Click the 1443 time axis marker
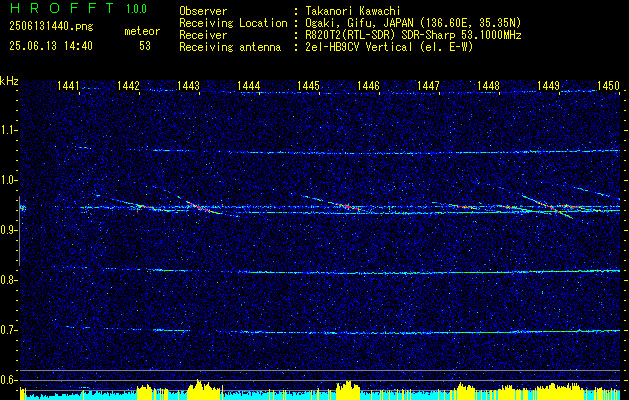 pyautogui.click(x=189, y=86)
